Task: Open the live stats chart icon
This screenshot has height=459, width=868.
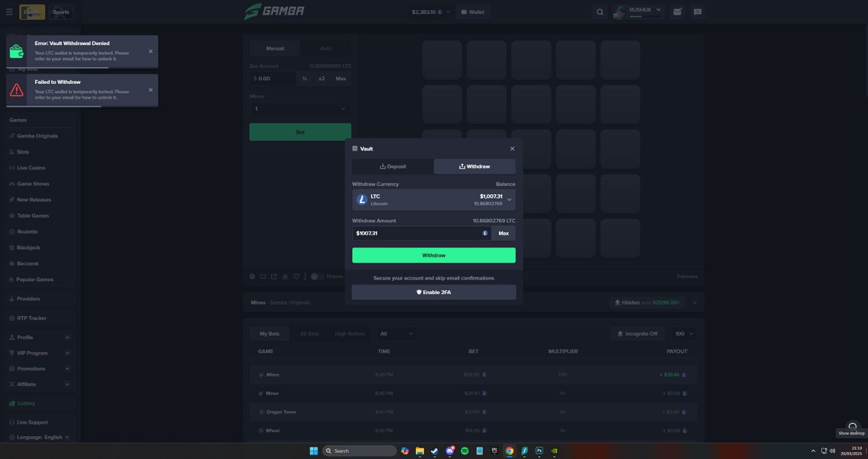Action: click(285, 276)
